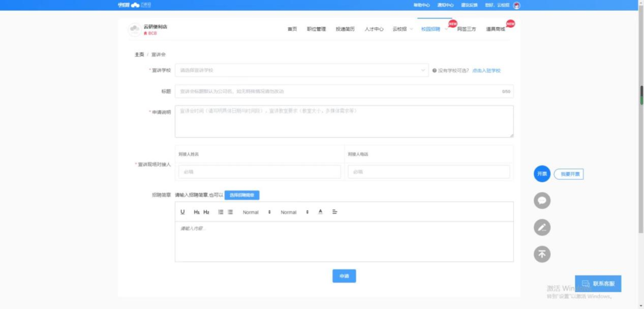644x309 pixels.
Task: Apply Heading 2 style in editor
Action: coord(206,212)
